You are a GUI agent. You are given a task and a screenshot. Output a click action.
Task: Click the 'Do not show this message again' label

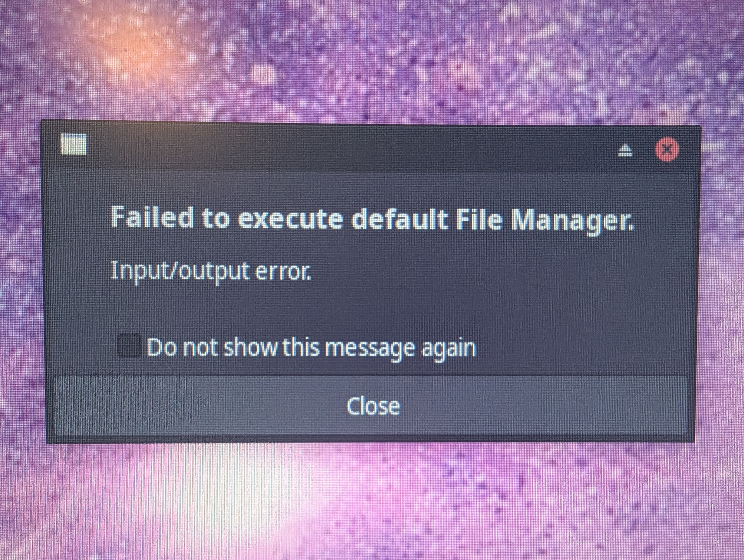[311, 348]
